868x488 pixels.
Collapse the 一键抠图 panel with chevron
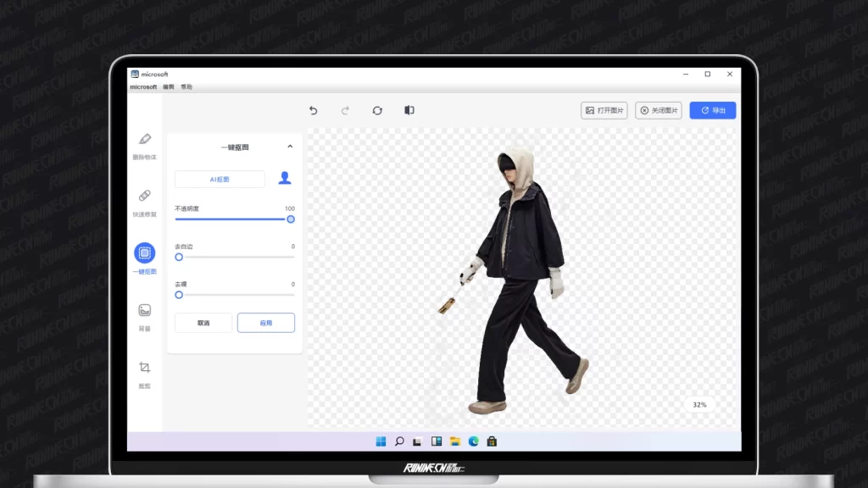pos(290,147)
